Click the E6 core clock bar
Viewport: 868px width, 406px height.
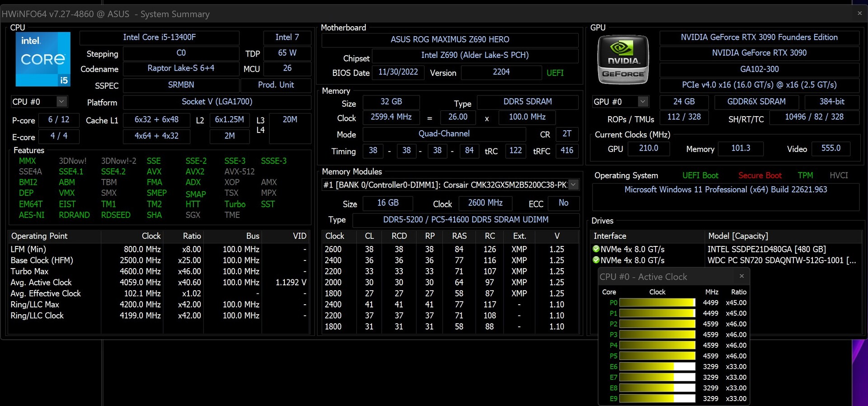[x=657, y=367]
